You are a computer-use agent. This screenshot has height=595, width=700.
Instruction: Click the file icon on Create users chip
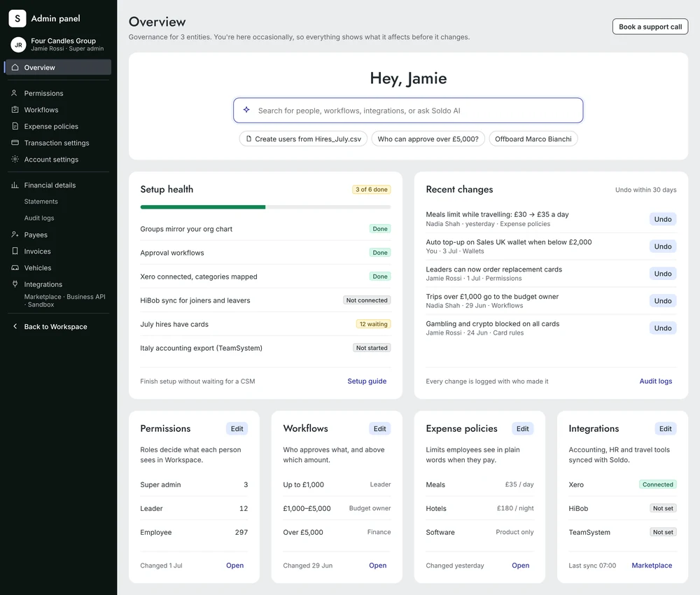pos(248,139)
